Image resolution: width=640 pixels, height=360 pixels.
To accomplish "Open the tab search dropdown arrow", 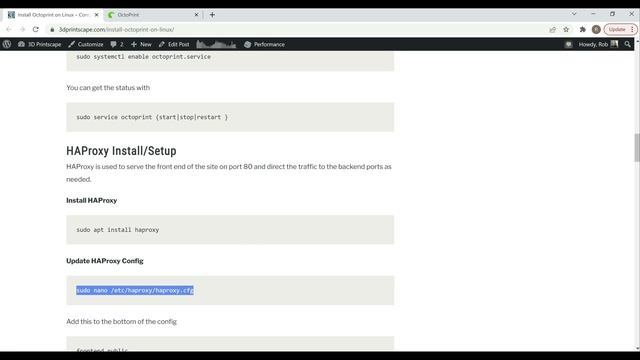I will pos(574,14).
